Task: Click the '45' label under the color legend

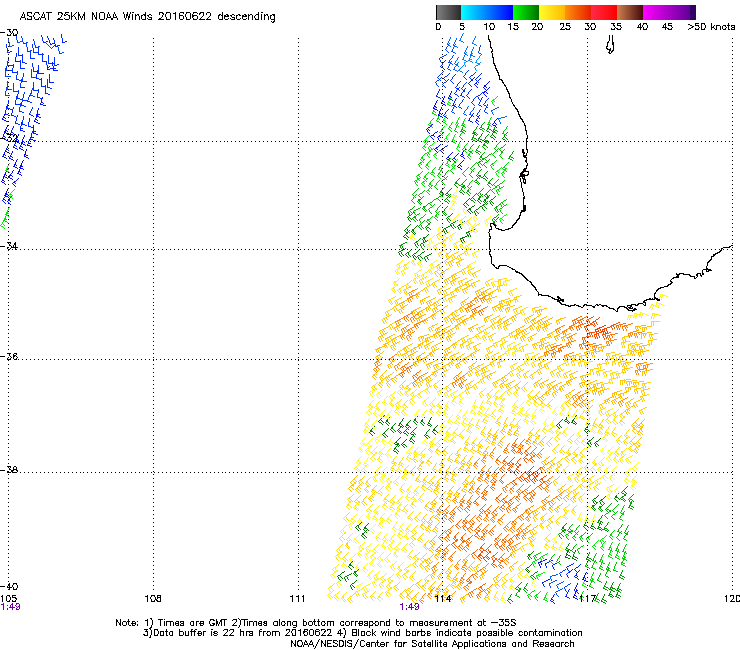Action: (667, 27)
